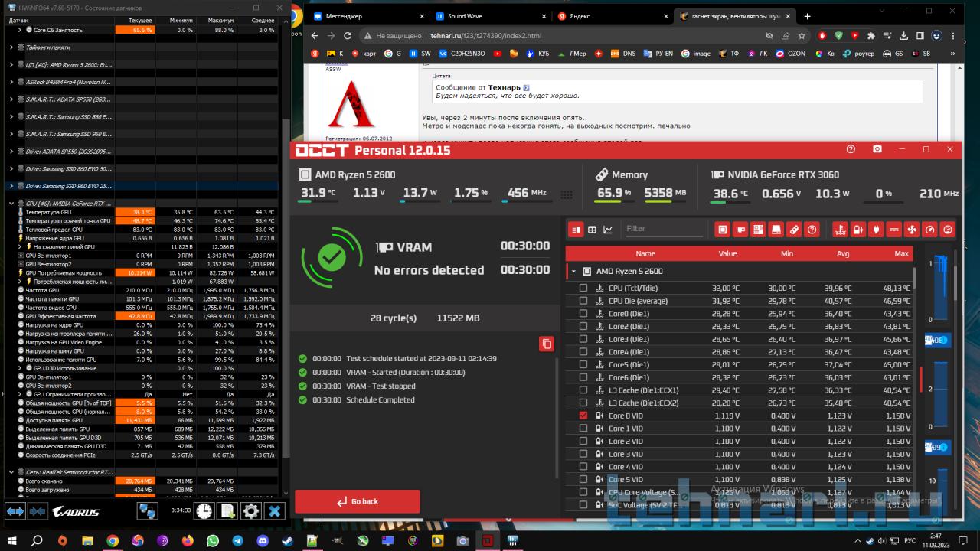The height and width of the screenshot is (551, 980).
Task: Check the Core 1 VID checkbox
Action: coord(583,429)
